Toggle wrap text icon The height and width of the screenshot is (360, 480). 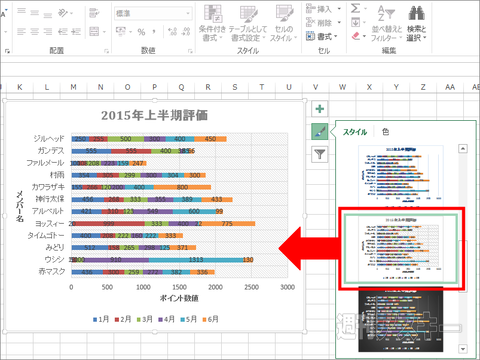coord(94,13)
